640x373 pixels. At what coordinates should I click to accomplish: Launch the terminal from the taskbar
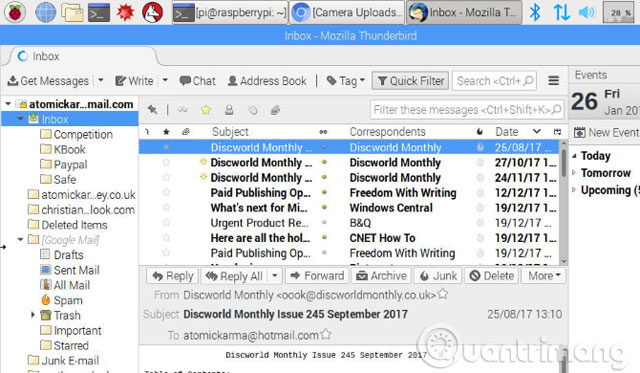point(99,12)
